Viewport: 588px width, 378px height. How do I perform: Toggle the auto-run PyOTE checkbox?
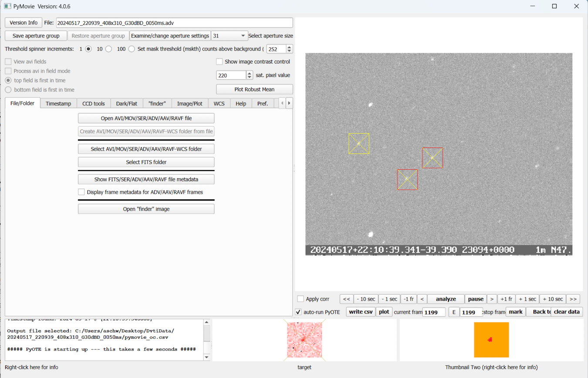[x=298, y=312]
